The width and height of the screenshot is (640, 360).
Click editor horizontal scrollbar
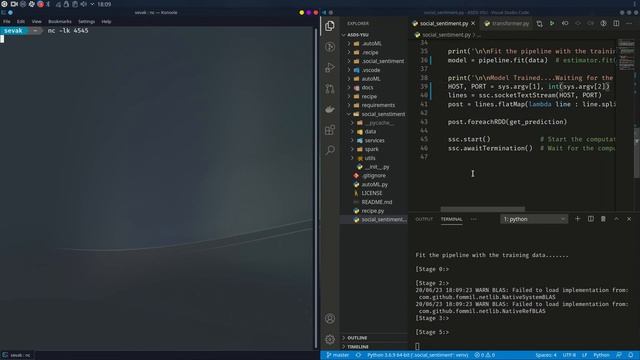coord(482,209)
